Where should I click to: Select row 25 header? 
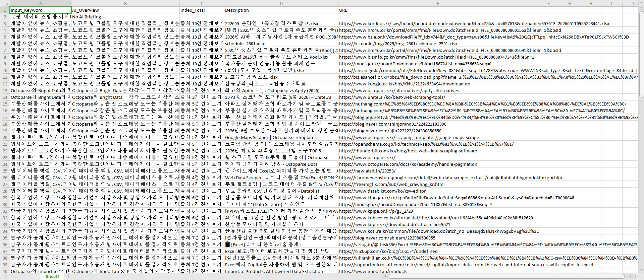5,171
